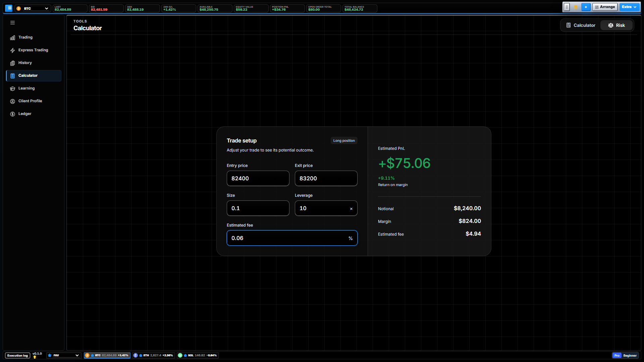Click the Leverage input field
This screenshot has height=362, width=644.
coord(326,208)
